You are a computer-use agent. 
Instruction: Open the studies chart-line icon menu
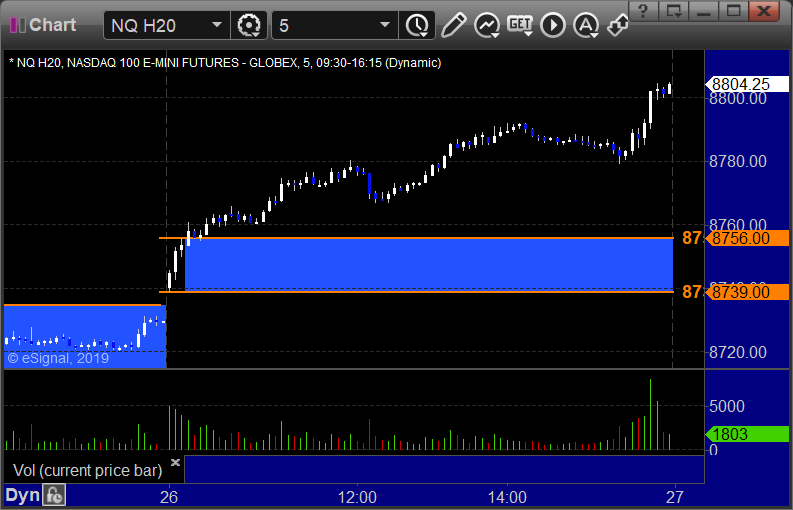tap(487, 25)
